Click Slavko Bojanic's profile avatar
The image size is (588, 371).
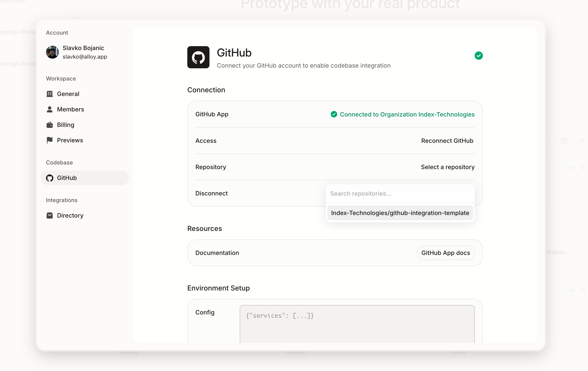pyautogui.click(x=52, y=52)
